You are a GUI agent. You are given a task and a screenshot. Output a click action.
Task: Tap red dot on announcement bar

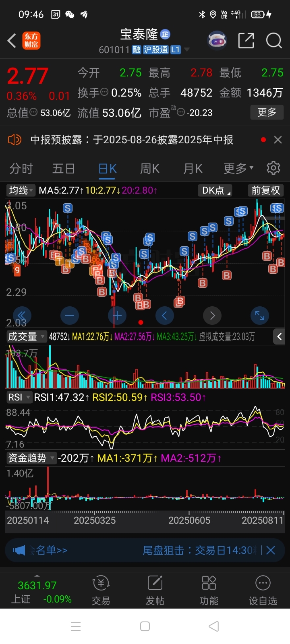click(x=263, y=140)
